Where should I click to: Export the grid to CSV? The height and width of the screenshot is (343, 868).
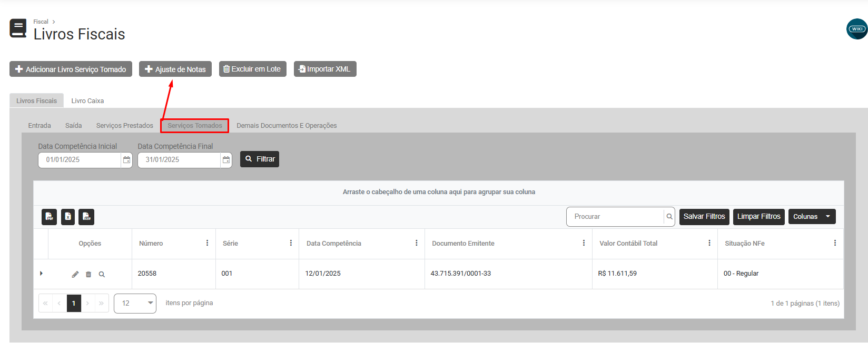click(86, 217)
